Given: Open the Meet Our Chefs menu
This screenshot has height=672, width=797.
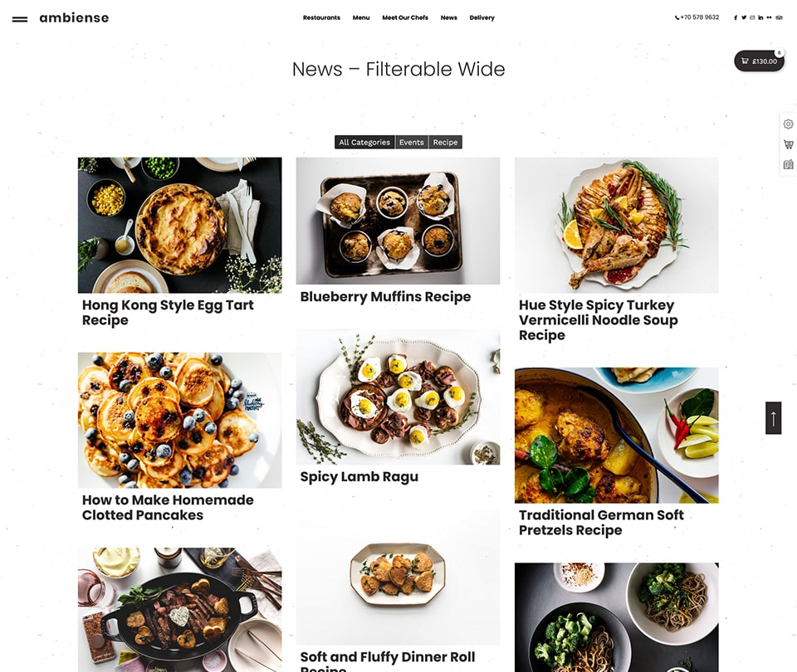Looking at the screenshot, I should (x=405, y=17).
